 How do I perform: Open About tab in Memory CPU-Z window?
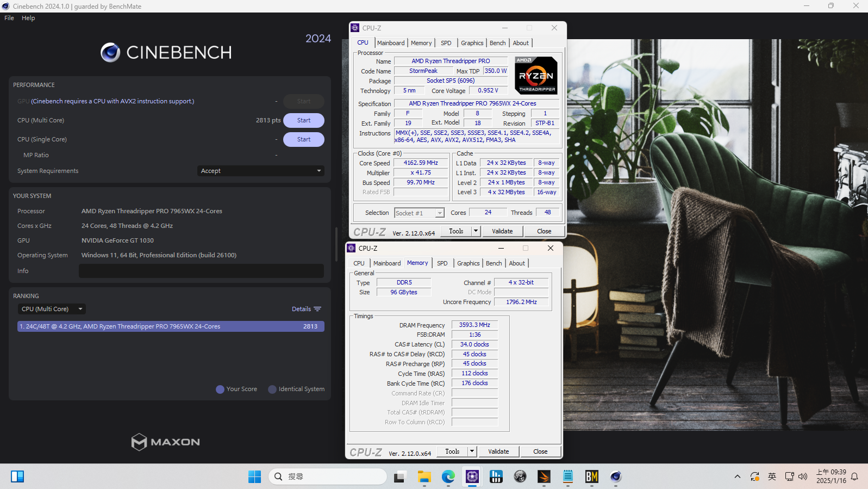517,263
